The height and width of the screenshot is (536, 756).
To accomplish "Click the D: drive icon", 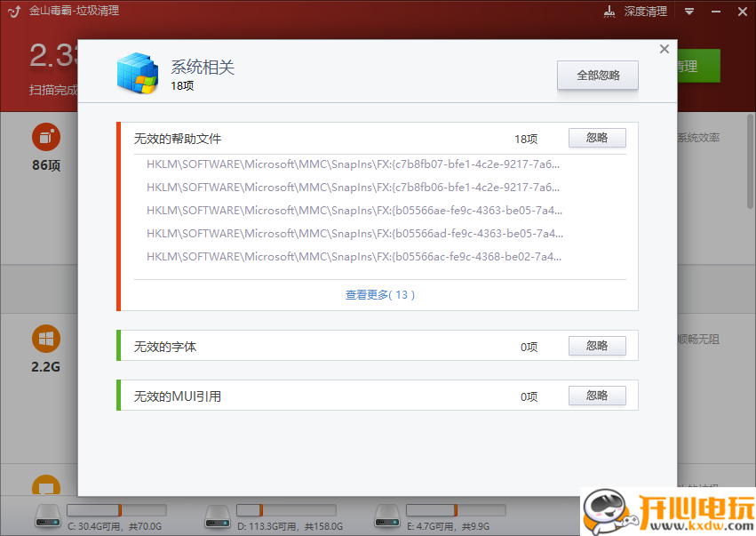I will tap(218, 516).
